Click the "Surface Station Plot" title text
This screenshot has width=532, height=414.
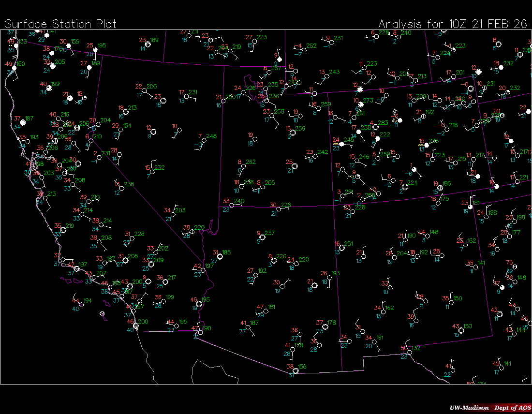coord(60,24)
